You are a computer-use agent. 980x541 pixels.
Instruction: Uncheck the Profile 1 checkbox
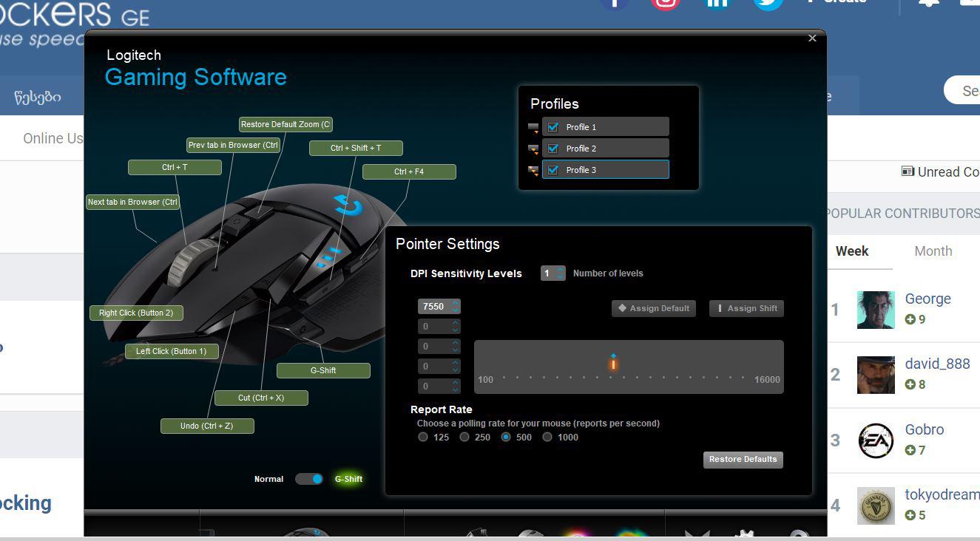(x=553, y=127)
